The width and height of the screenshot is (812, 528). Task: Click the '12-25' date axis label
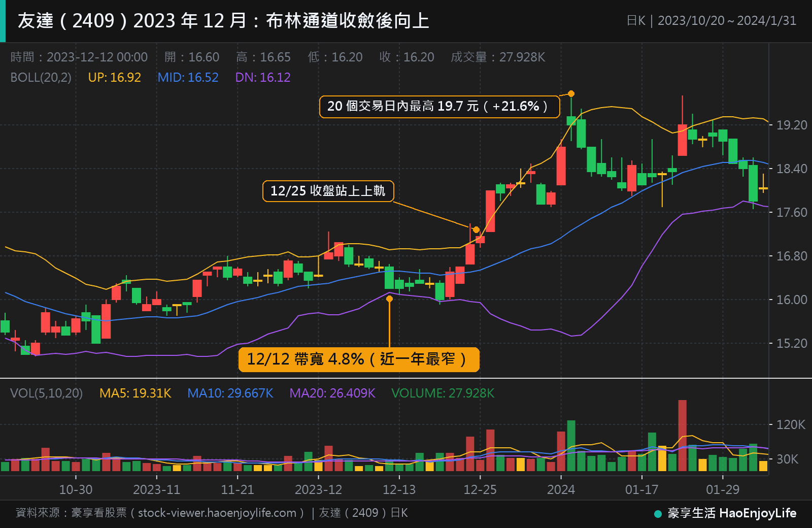click(480, 489)
